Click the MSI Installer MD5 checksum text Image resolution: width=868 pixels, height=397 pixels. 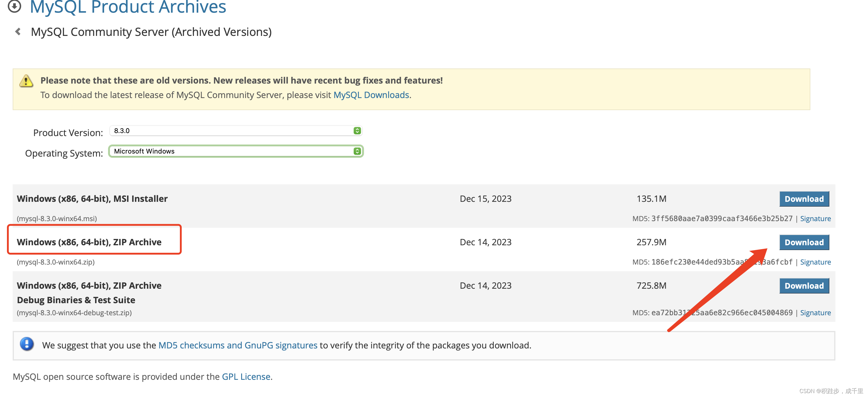[x=721, y=219]
